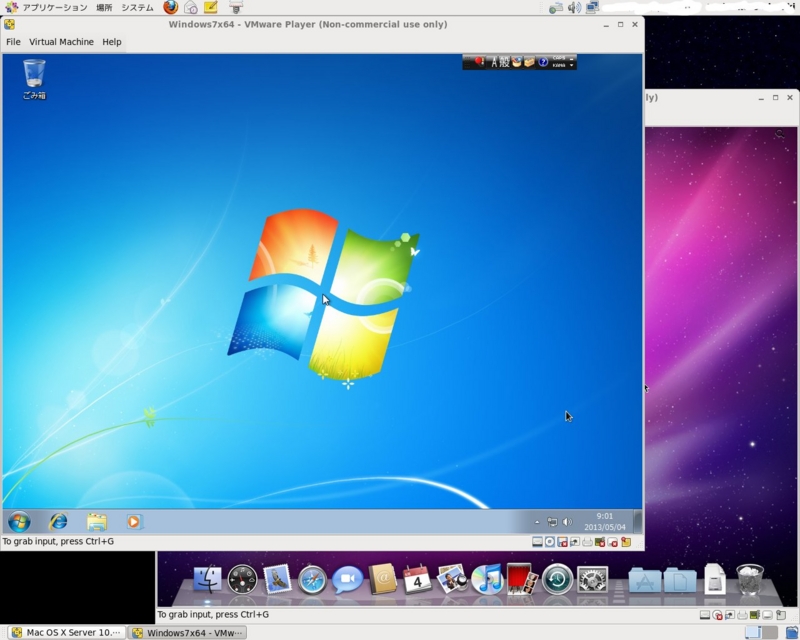Click the network adapter icon in Windows7x64 status bar
This screenshot has height=640, width=800.
point(574,542)
